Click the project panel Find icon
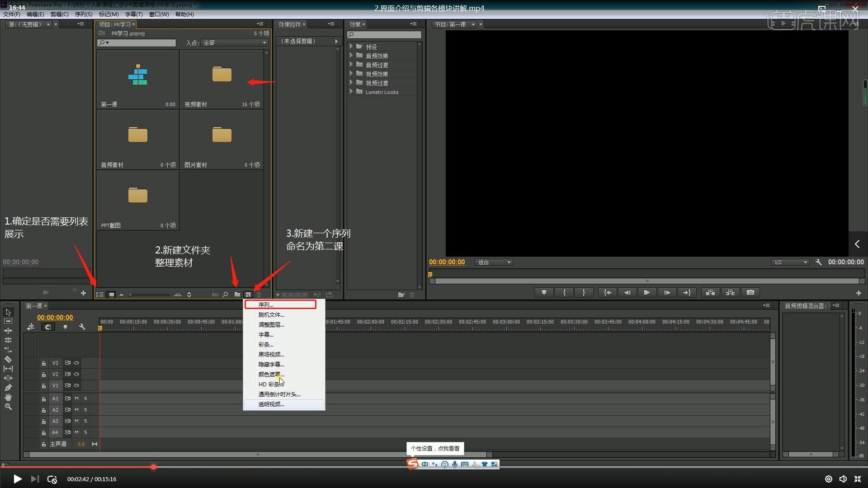The height and width of the screenshot is (488, 868). [225, 295]
